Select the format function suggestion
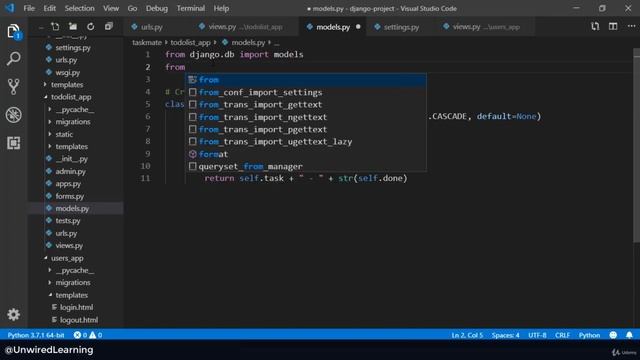640x360 pixels. [307, 154]
